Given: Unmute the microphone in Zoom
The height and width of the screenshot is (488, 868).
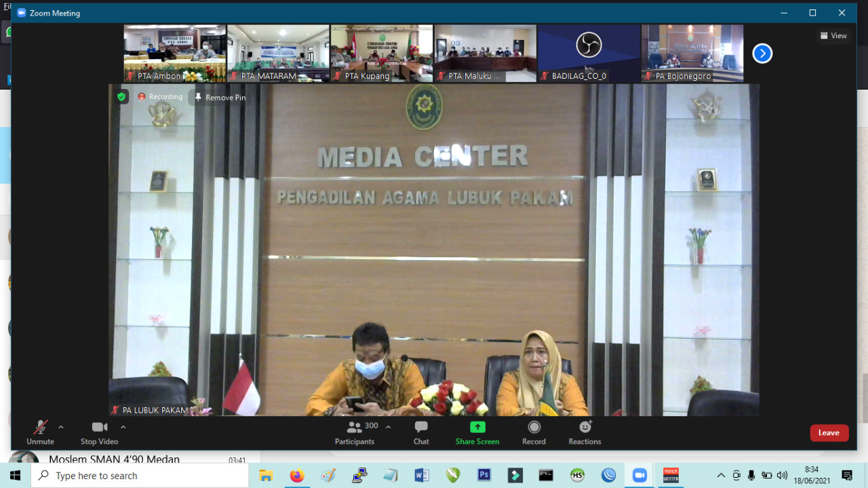Looking at the screenshot, I should coord(40,432).
